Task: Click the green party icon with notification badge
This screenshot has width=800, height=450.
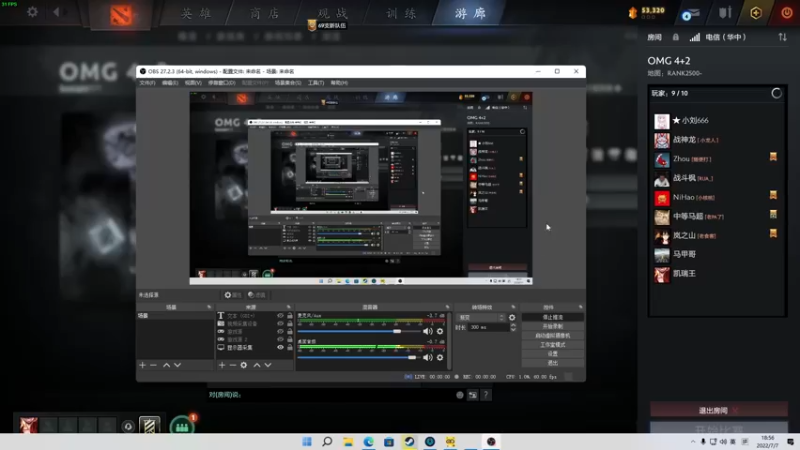Action: pyautogui.click(x=182, y=426)
